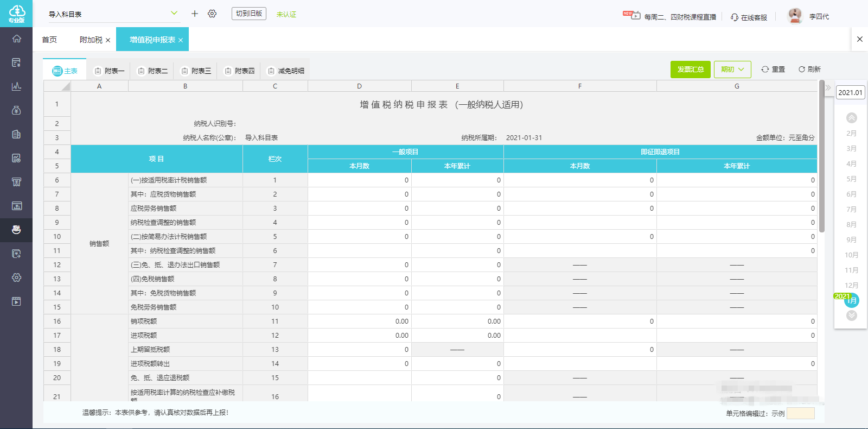This screenshot has height=429, width=868.
Task: Click the 重置 reset button
Action: (773, 70)
